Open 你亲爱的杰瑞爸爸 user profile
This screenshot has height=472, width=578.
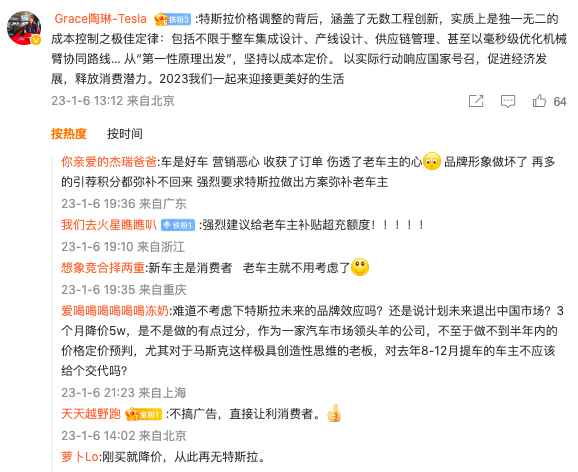point(109,162)
